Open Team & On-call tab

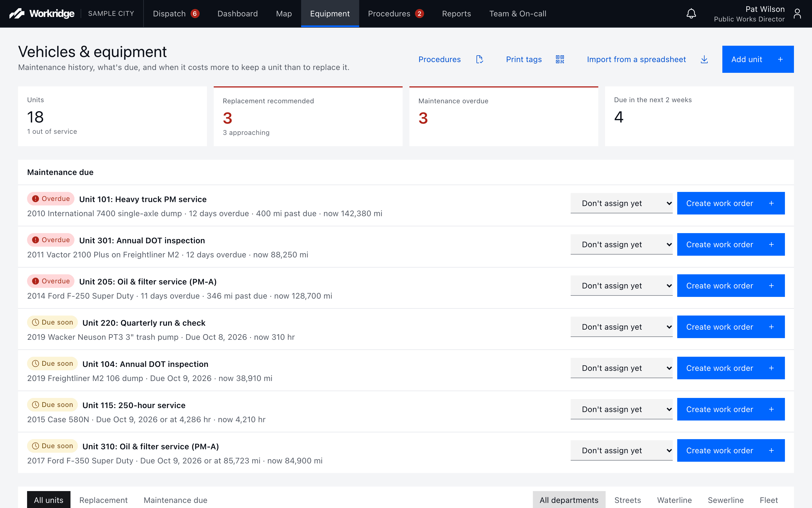click(x=518, y=14)
